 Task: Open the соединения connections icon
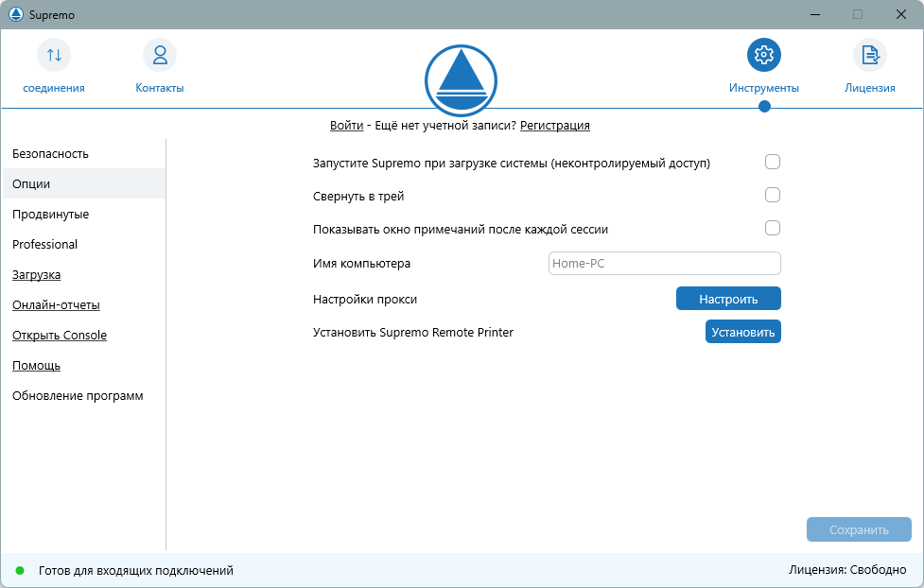point(54,55)
